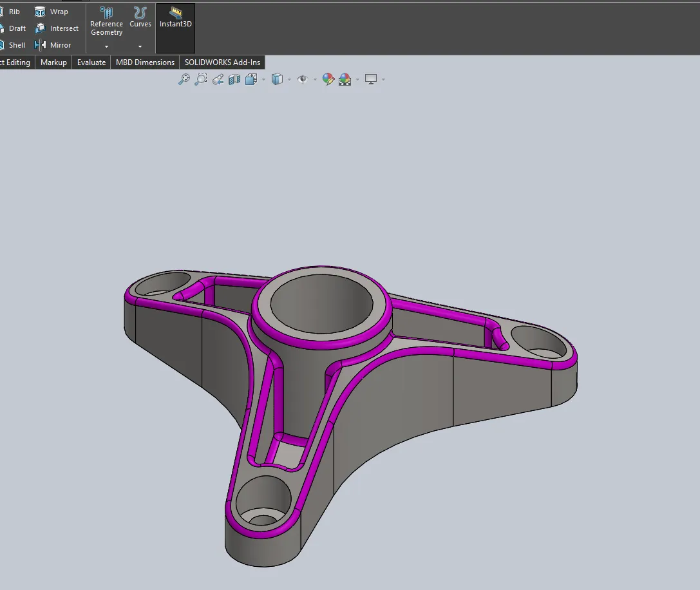Open the Edit Appearance tool
This screenshot has height=590, width=700.
(328, 79)
